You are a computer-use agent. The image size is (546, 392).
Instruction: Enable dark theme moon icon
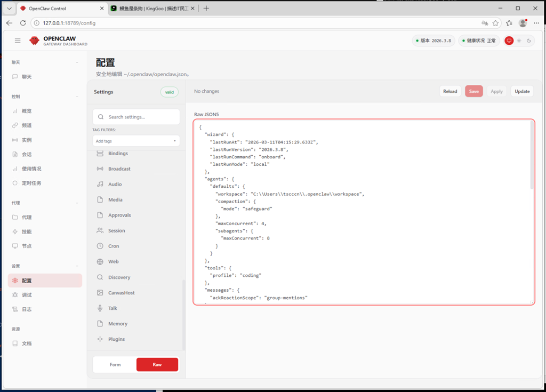[528, 41]
